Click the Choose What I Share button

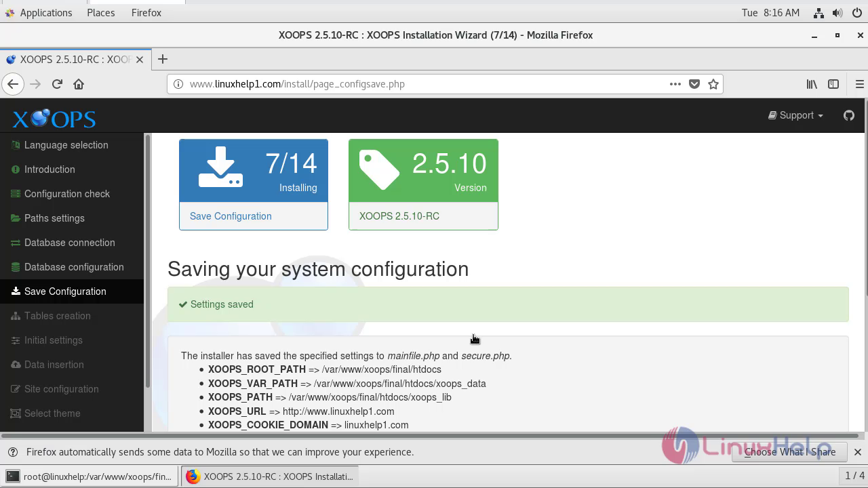click(x=789, y=452)
